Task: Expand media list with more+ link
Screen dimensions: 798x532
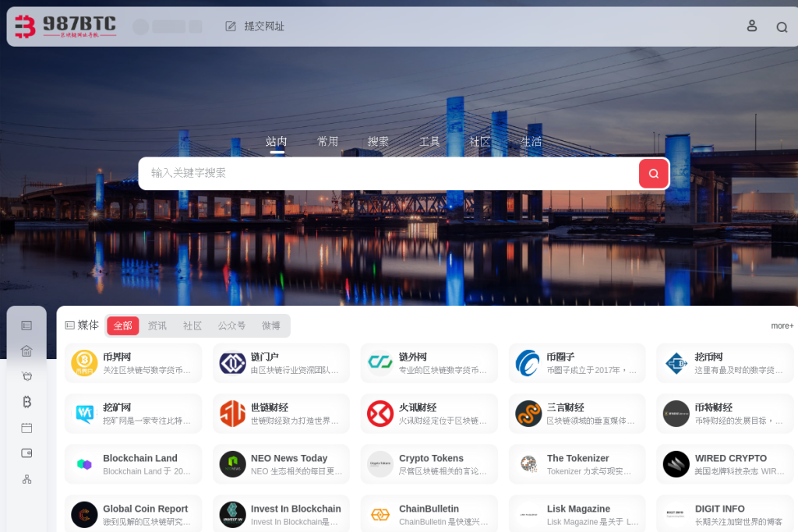Action: (782, 326)
